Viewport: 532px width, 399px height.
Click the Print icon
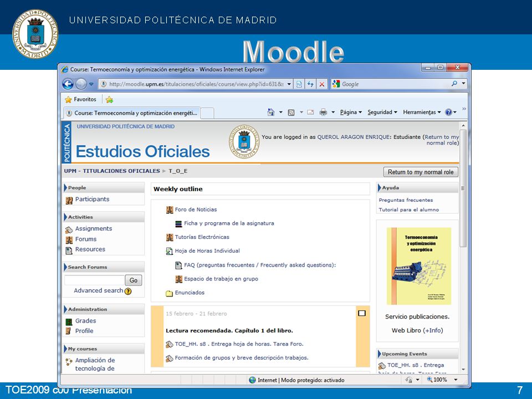323,112
